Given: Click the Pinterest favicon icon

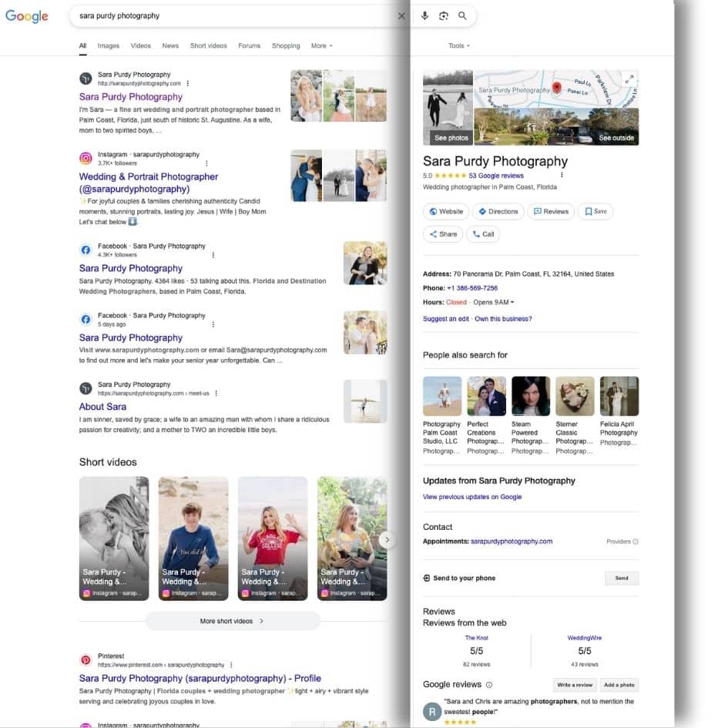Looking at the screenshot, I should (86, 659).
